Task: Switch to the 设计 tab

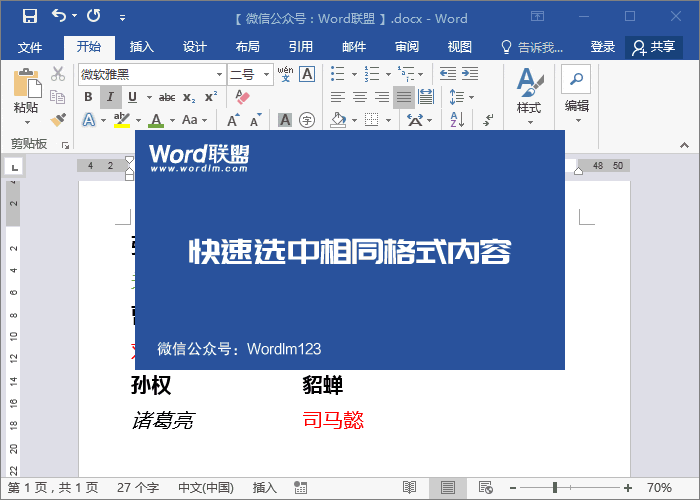Action: click(x=195, y=47)
